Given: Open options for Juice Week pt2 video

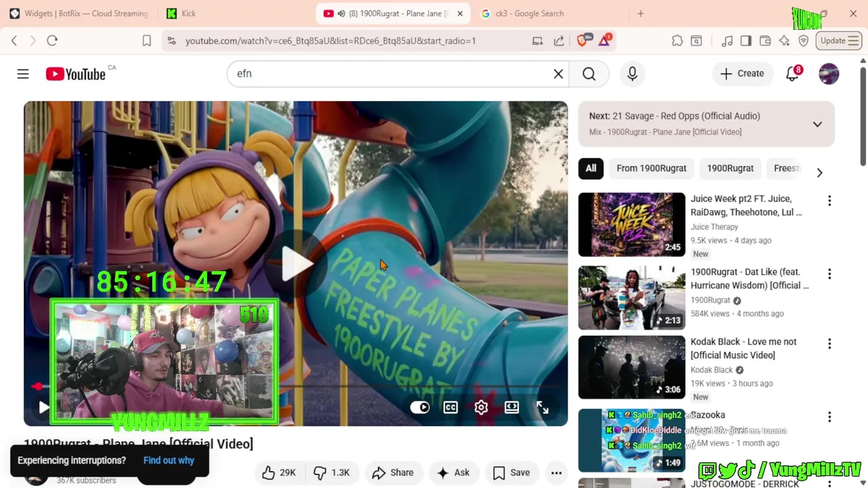Looking at the screenshot, I should 829,201.
